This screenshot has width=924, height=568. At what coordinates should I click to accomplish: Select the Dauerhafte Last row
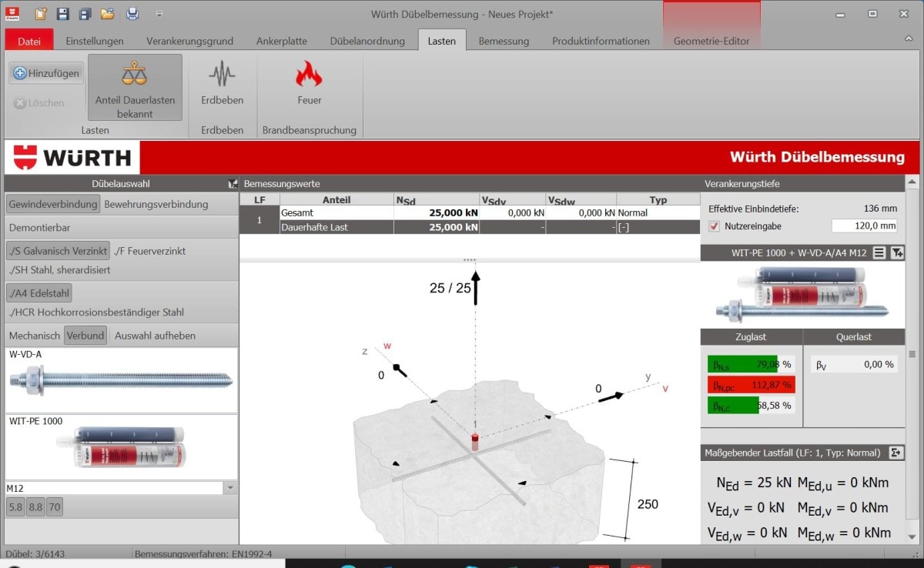[490, 227]
